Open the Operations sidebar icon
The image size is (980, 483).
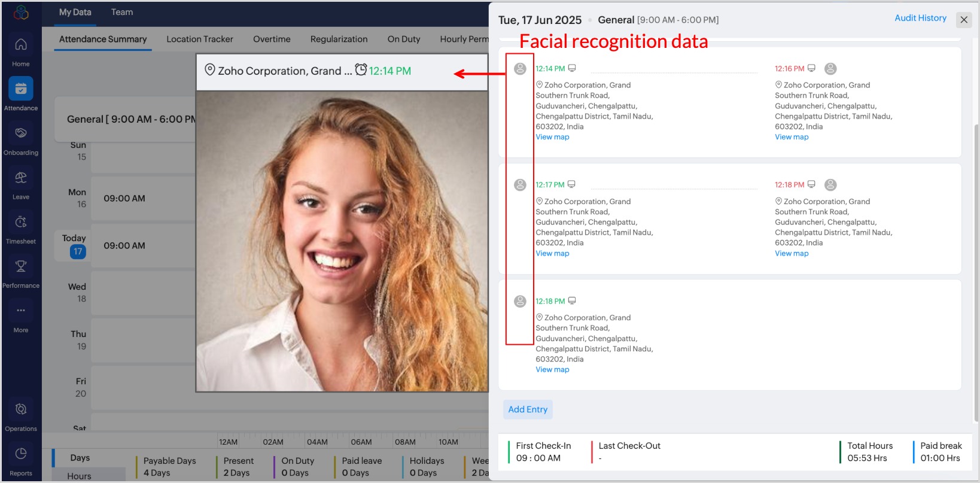coord(21,409)
